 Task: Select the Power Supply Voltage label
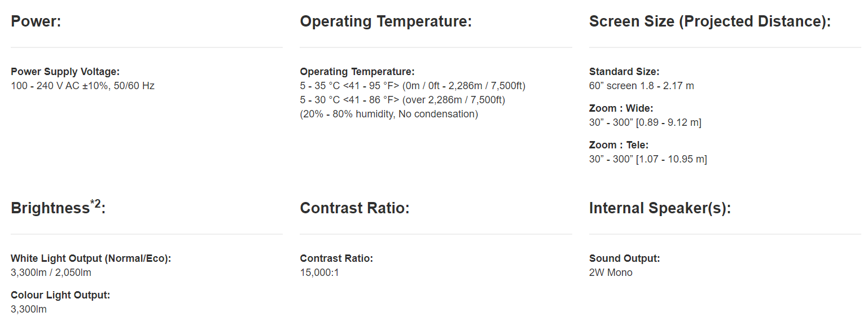coord(65,72)
